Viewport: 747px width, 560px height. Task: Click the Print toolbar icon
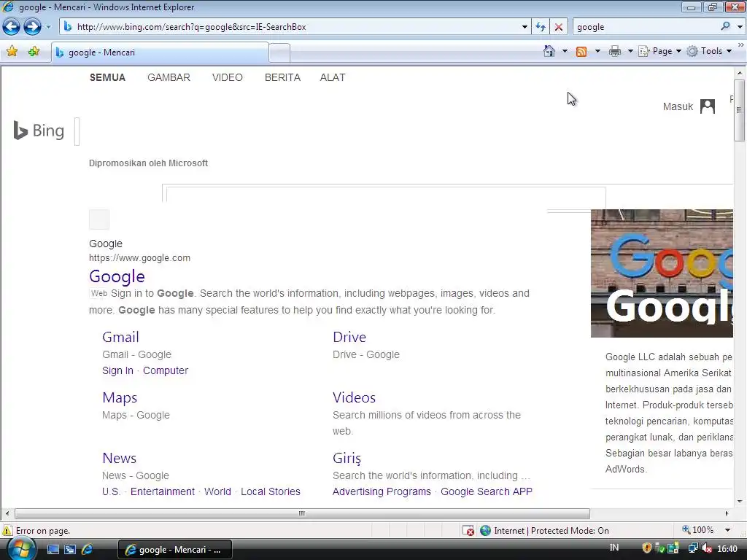coord(615,51)
